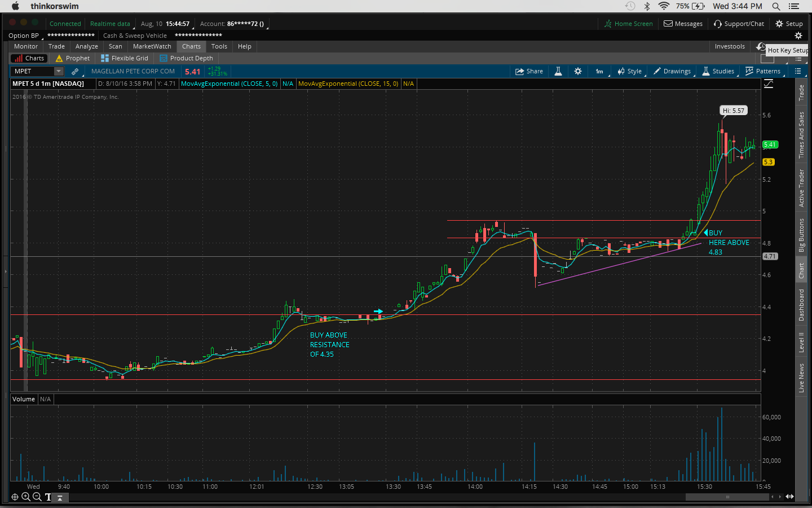Click the symbol link chain icon
The image size is (812, 508).
coord(75,71)
